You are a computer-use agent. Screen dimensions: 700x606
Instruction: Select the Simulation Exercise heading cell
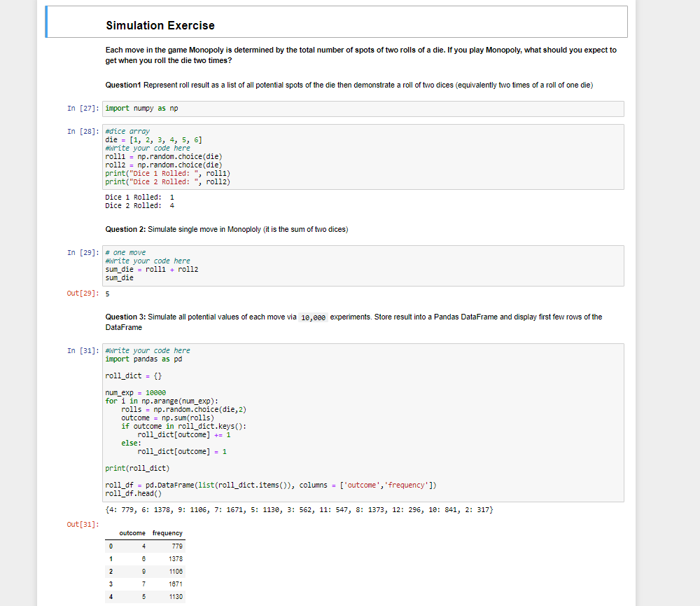coord(337,22)
